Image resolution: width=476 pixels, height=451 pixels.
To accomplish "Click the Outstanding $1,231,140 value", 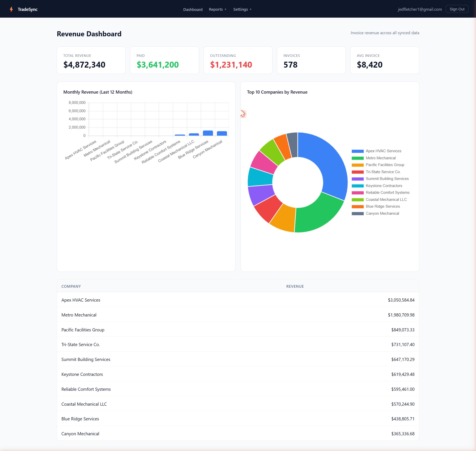I will click(x=231, y=65).
